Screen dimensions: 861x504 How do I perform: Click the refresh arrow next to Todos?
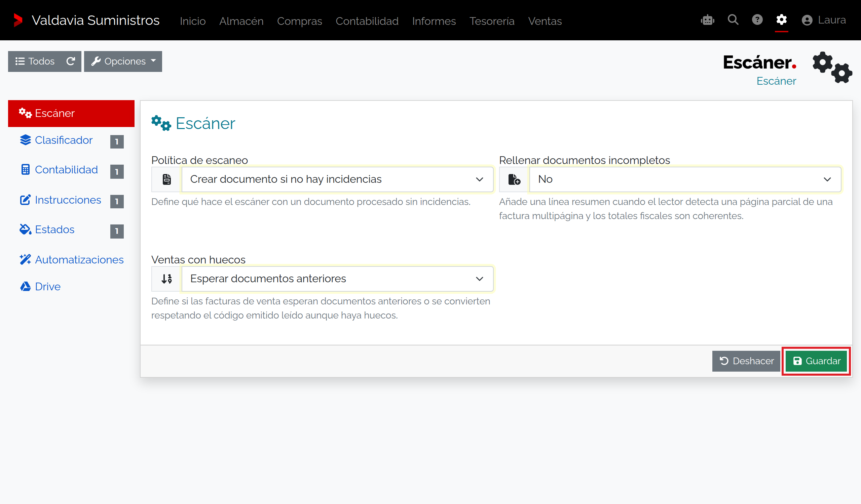(71, 61)
